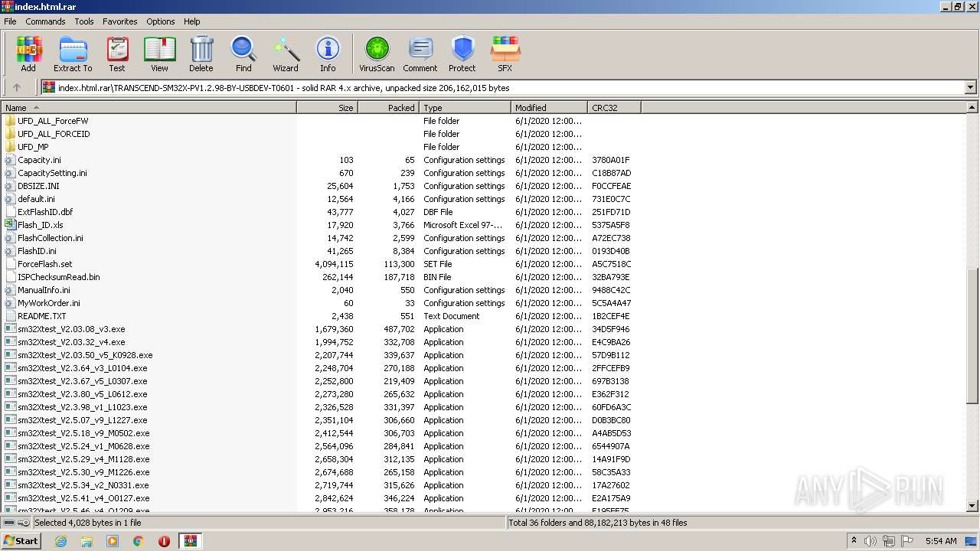Viewport: 980px width, 551px height.
Task: Click the Protect shield icon
Action: pyautogui.click(x=462, y=54)
